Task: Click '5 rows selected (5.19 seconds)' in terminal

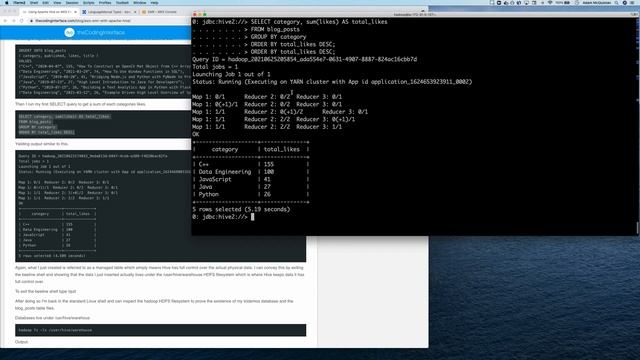Action: click(x=241, y=209)
